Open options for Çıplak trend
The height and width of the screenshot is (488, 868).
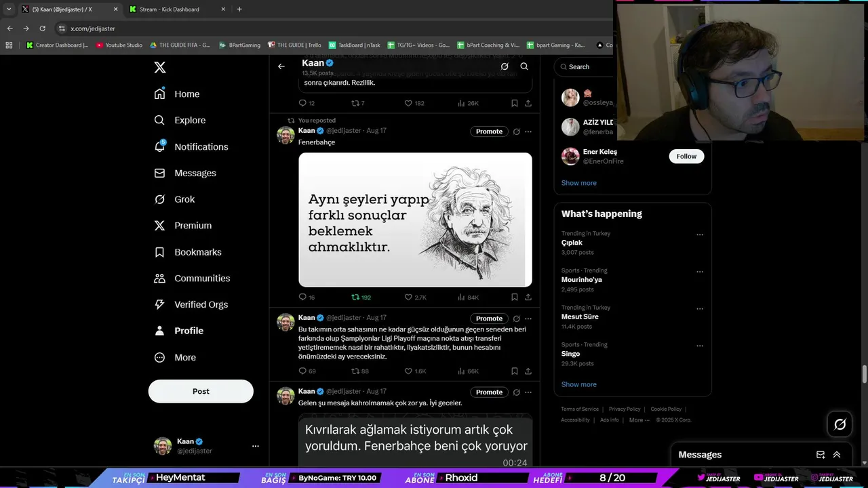click(700, 235)
